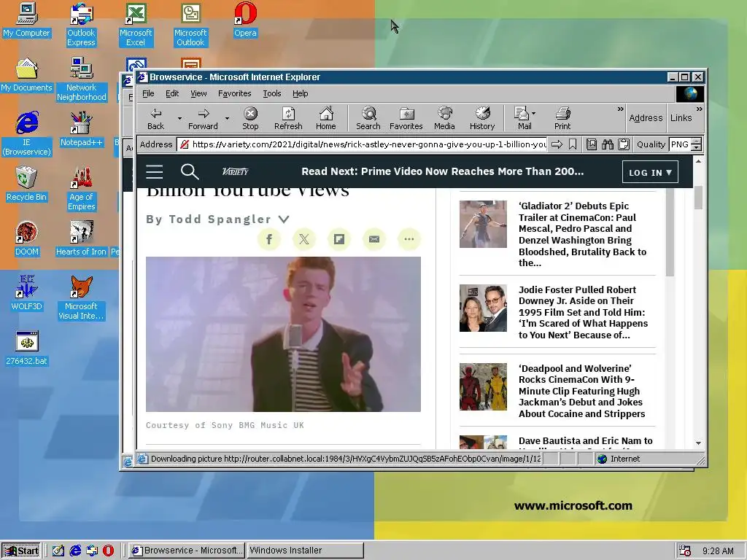Decrease the Quality spinner value

tap(697, 147)
